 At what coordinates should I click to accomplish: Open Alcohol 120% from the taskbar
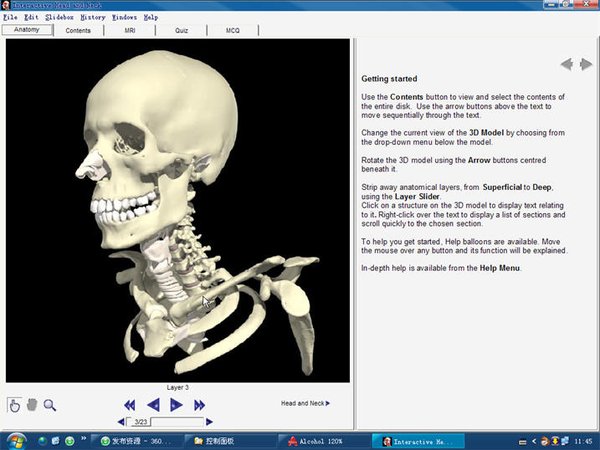[x=320, y=440]
